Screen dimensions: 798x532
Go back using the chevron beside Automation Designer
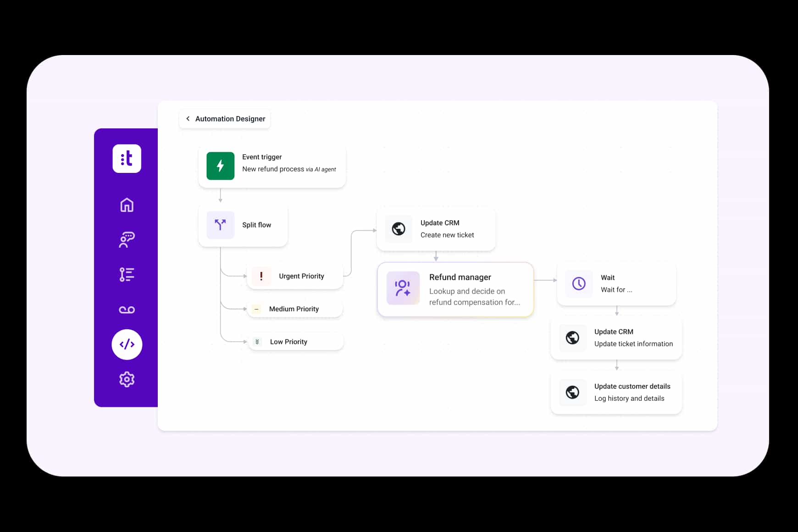(188, 118)
